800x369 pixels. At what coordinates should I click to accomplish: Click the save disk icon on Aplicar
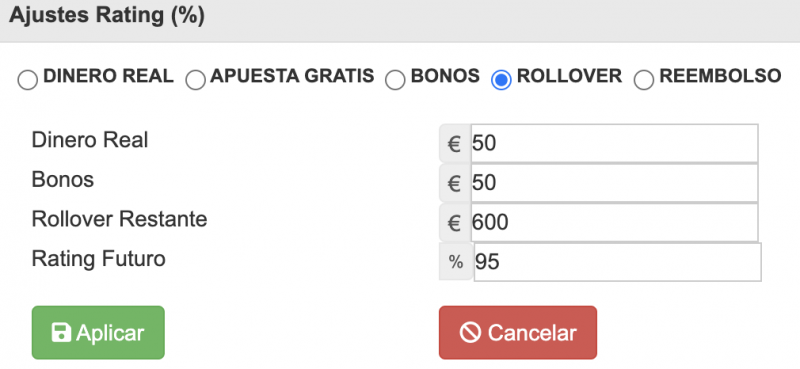click(61, 333)
